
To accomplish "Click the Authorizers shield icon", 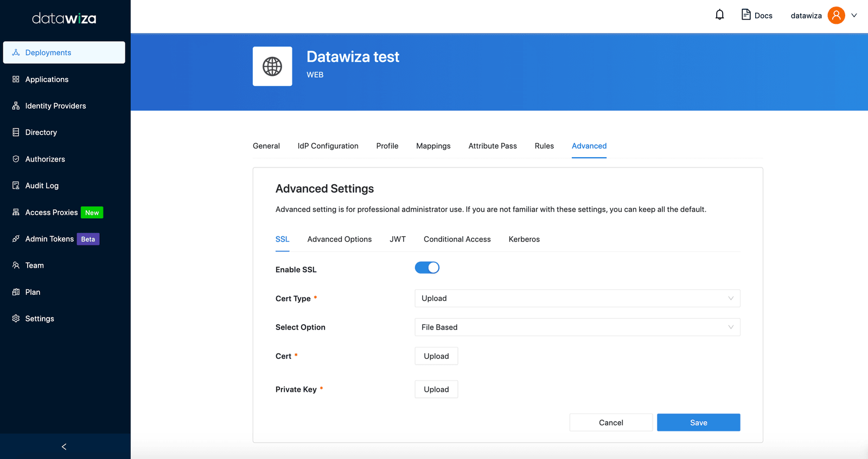I will tap(16, 159).
